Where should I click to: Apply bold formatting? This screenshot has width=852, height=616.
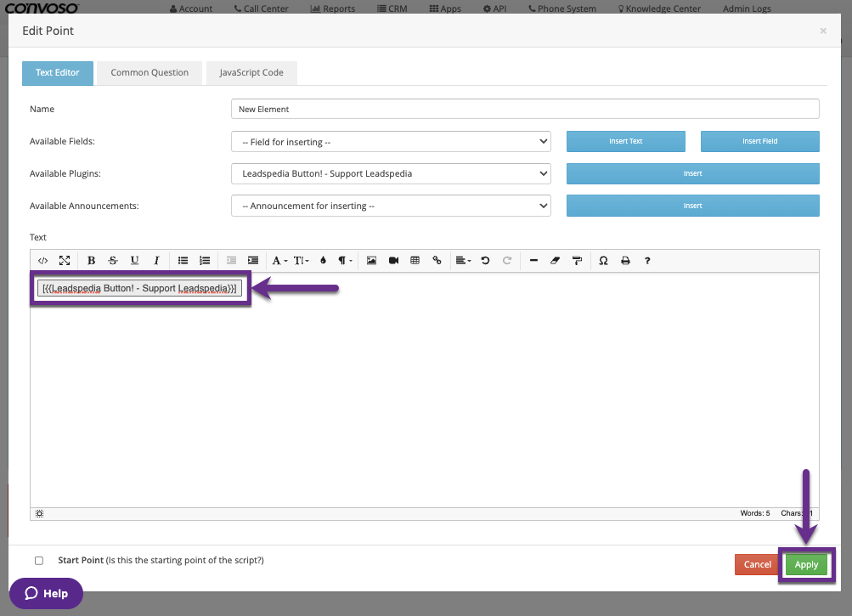(91, 261)
